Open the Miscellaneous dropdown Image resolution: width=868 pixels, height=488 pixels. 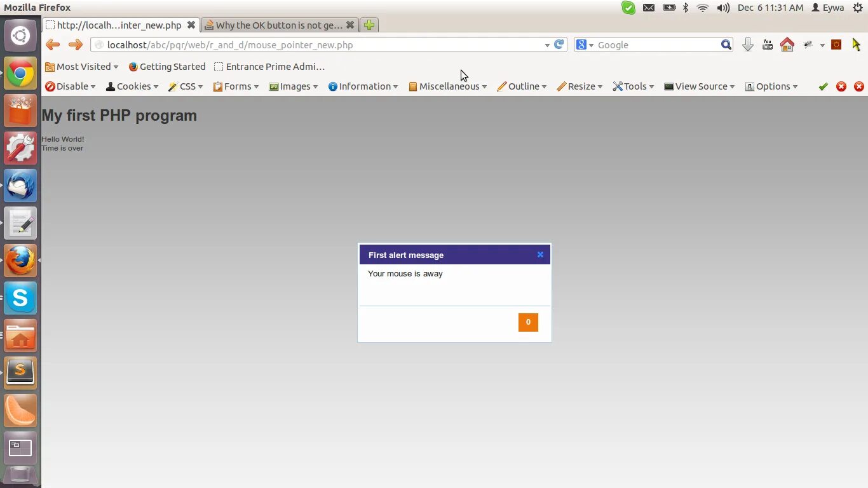click(448, 86)
